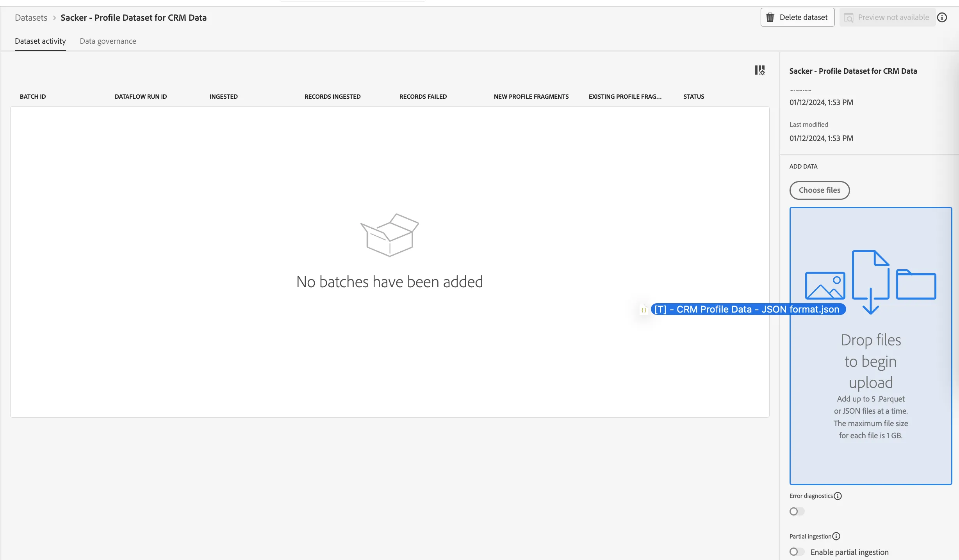Select the Dataset activity tab
Viewport: 959px width, 560px height.
click(x=40, y=41)
